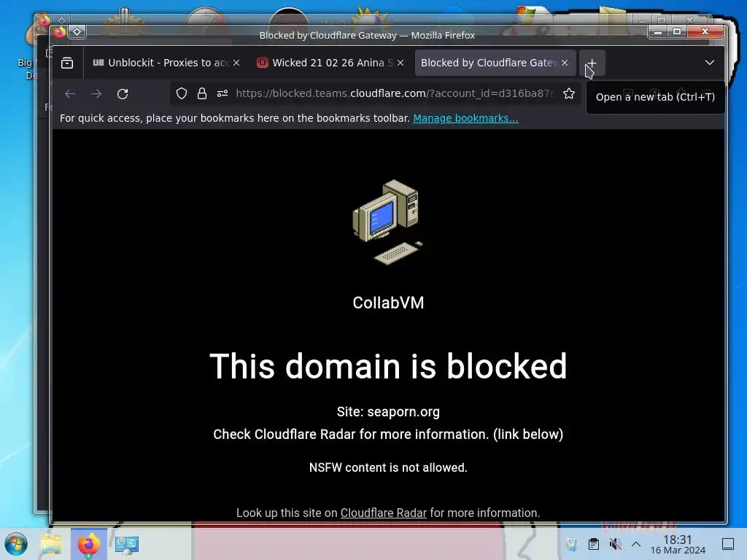Open the clock showing 18:31
The height and width of the screenshot is (560, 747).
[678, 544]
